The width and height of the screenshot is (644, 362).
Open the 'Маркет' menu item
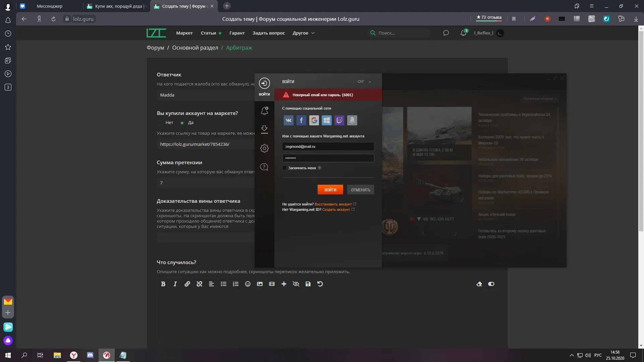(184, 33)
